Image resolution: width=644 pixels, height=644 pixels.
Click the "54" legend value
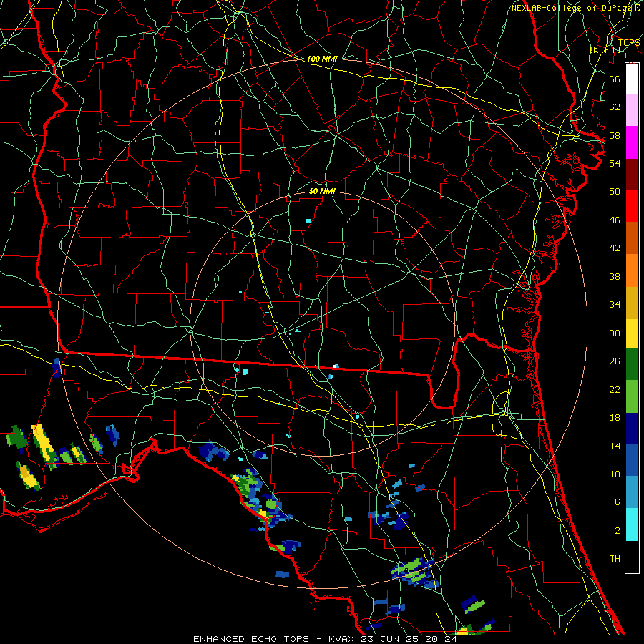click(x=615, y=163)
